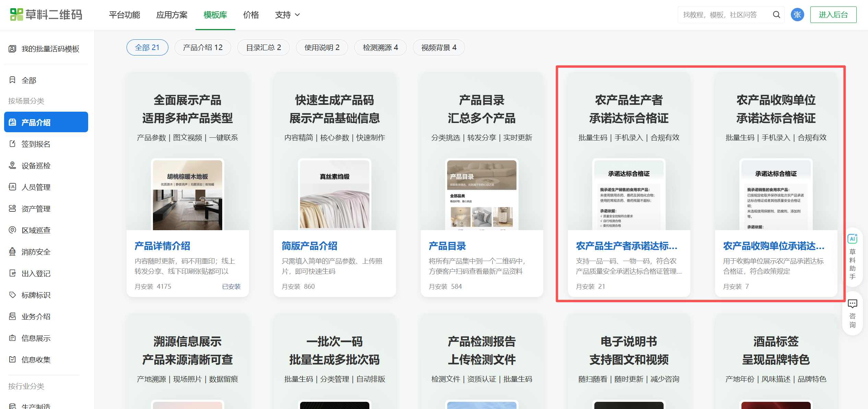Open 我的批量活码模板 in sidebar

50,49
